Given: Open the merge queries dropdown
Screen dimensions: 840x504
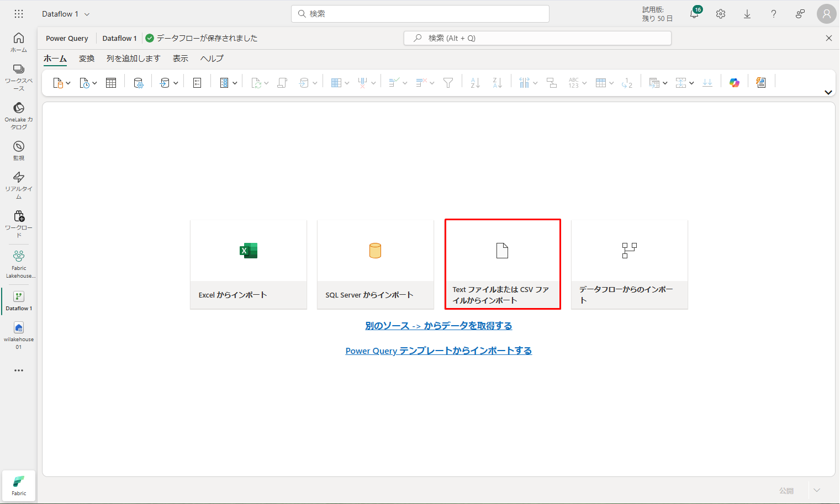Looking at the screenshot, I should [658, 83].
